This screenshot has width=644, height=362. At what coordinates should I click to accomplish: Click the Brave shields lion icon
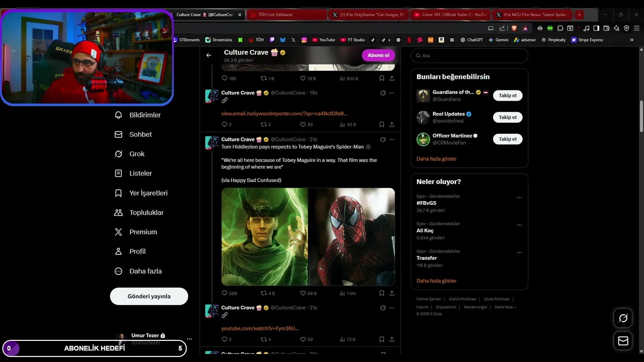pos(514,28)
